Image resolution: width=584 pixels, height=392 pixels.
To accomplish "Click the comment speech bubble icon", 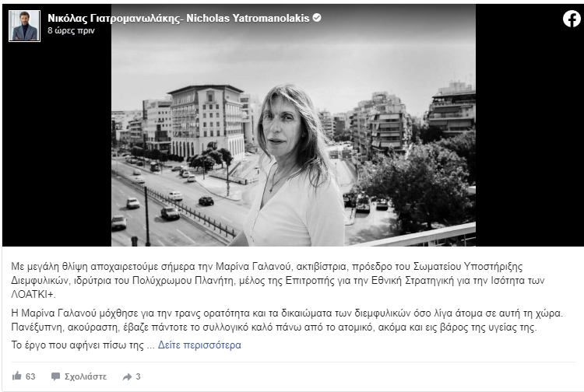I will [55, 376].
